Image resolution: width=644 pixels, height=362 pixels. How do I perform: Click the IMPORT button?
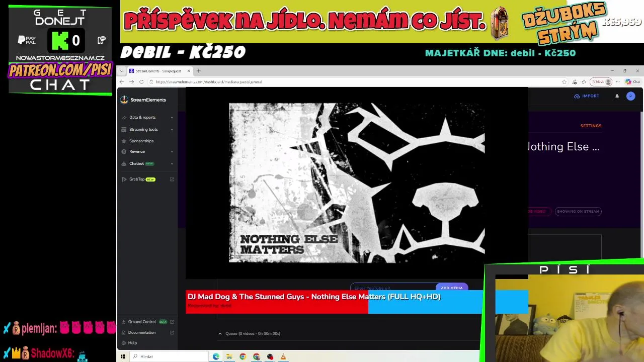[x=587, y=96]
